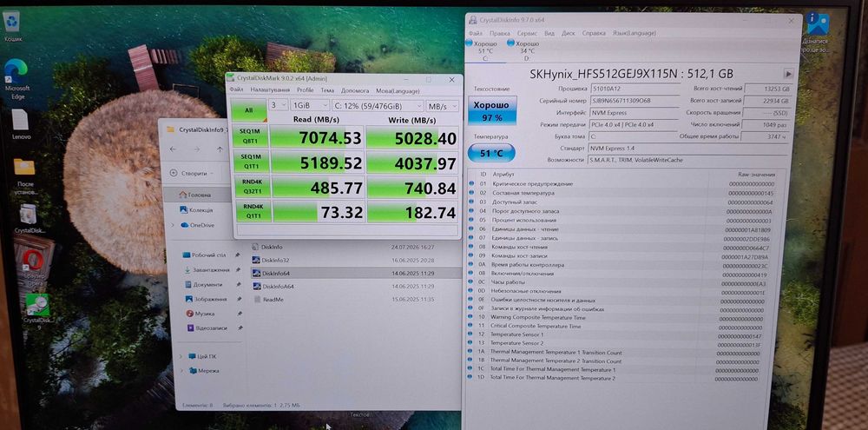
Task: Open Зображення in sidebar
Action: click(207, 299)
